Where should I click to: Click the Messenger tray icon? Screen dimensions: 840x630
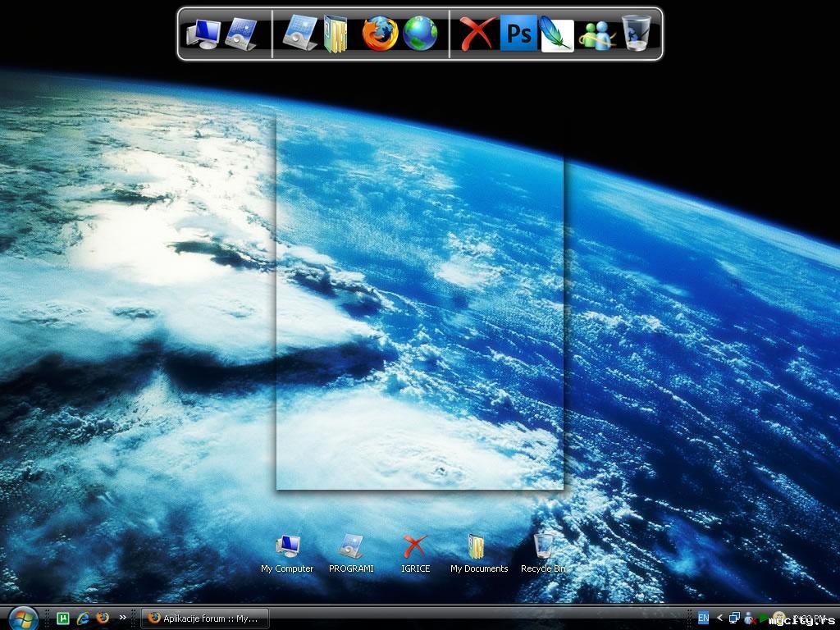(x=750, y=619)
